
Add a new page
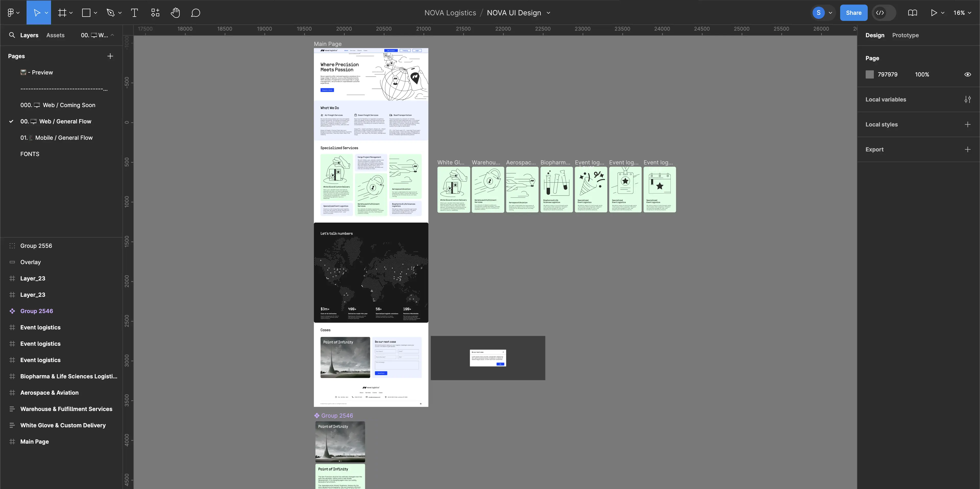110,56
